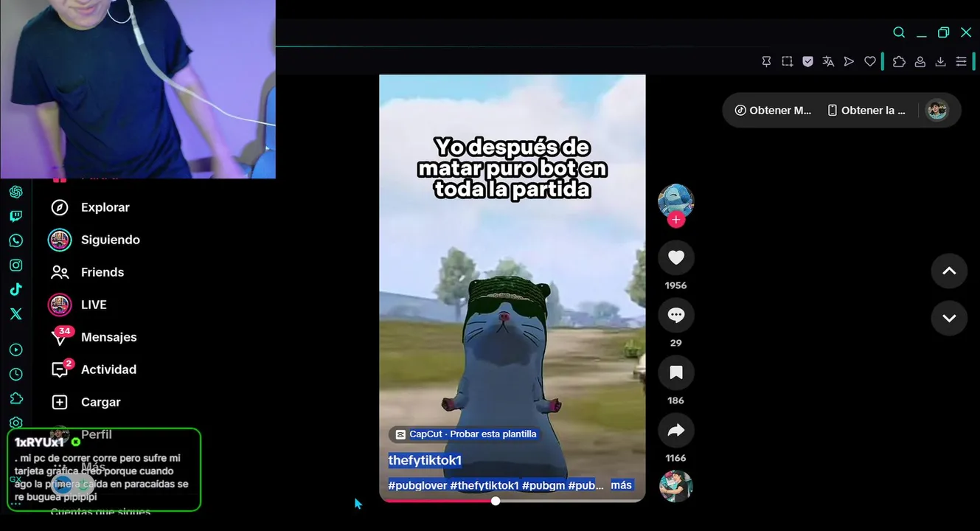The width and height of the screenshot is (980, 531).
Task: Open Easy Setup sliders icon
Action: click(x=961, y=62)
